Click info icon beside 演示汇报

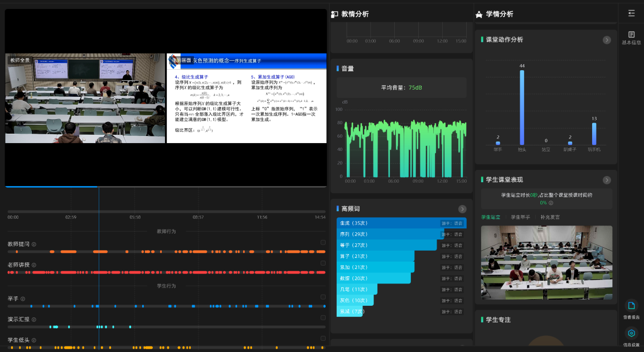[x=34, y=320]
